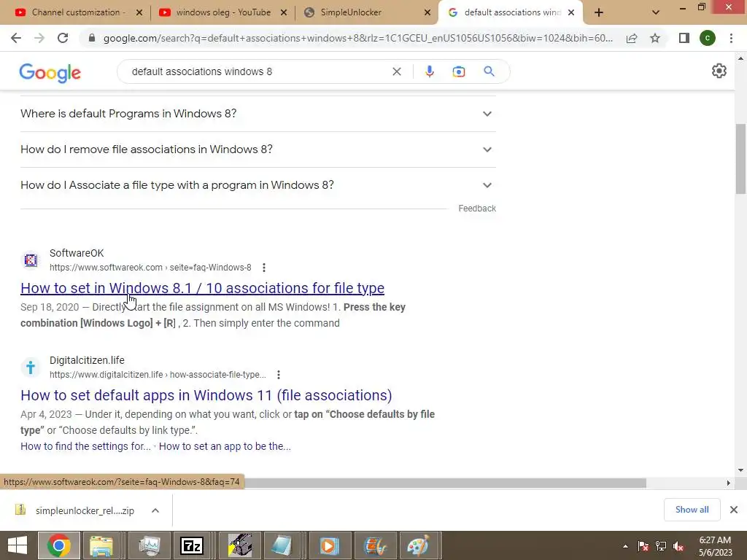Click Chrome icon in taskbar
This screenshot has width=747, height=560.
pos(58,545)
